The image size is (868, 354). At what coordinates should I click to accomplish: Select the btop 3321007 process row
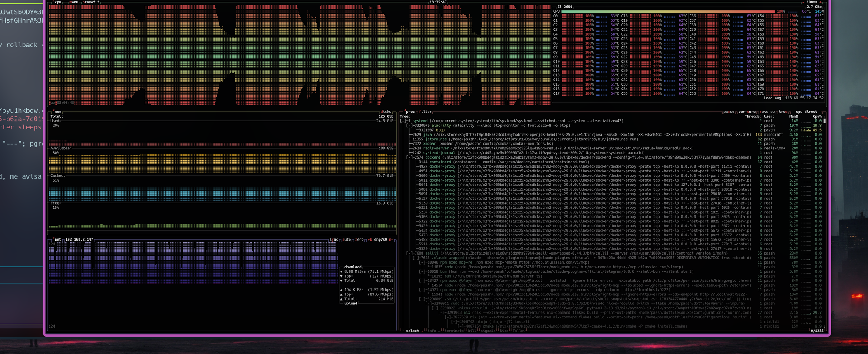pos(611,130)
